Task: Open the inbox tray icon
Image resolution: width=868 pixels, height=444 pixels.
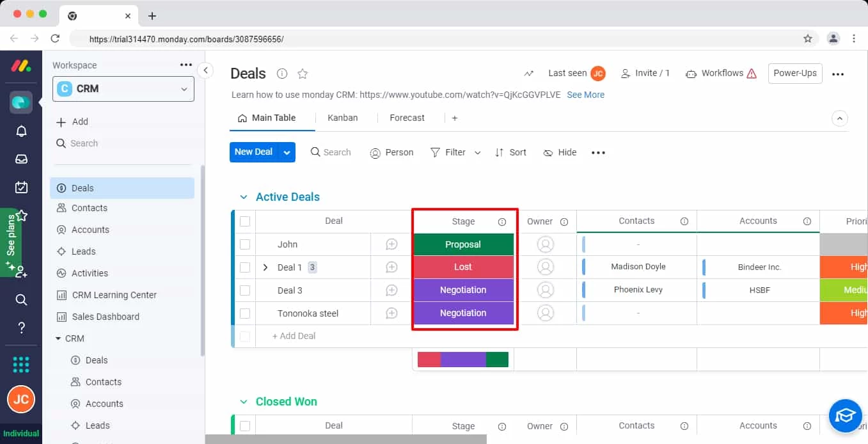Action: [x=21, y=159]
